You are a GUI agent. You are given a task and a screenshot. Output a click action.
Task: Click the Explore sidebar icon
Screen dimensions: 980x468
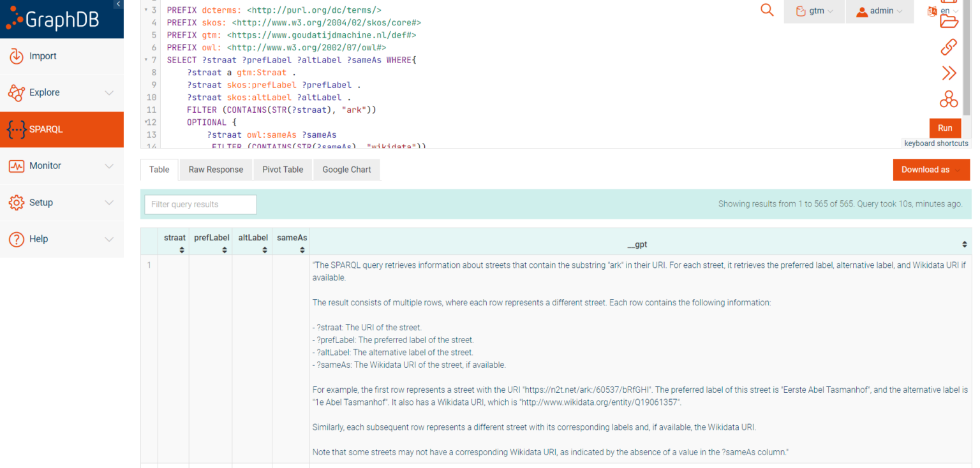coord(44,92)
